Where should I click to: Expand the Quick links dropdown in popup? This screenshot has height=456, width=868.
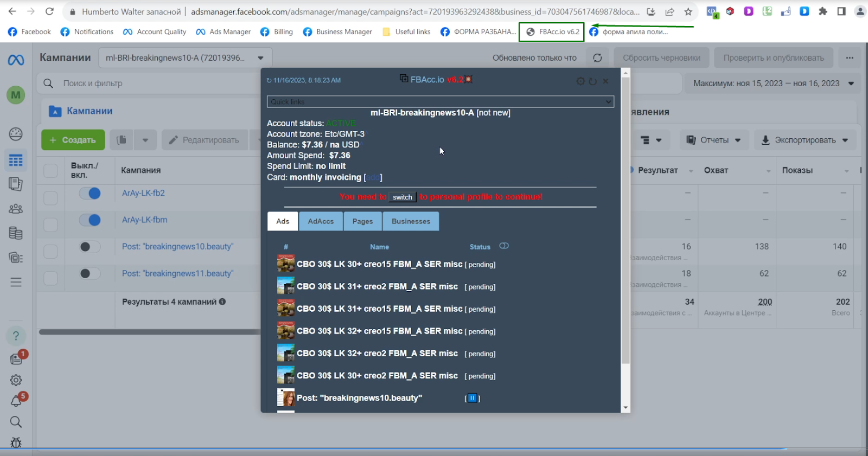[441, 102]
